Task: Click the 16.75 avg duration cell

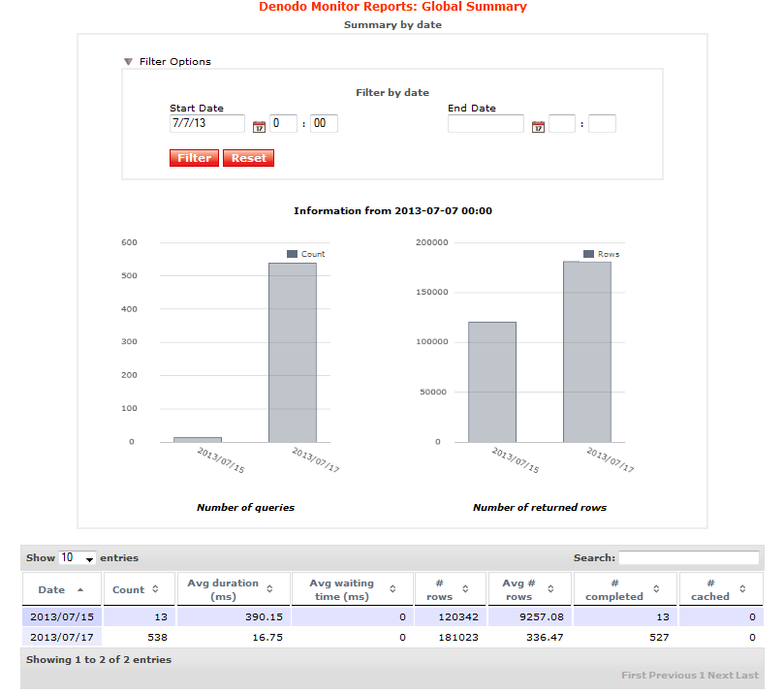Action: (x=234, y=637)
